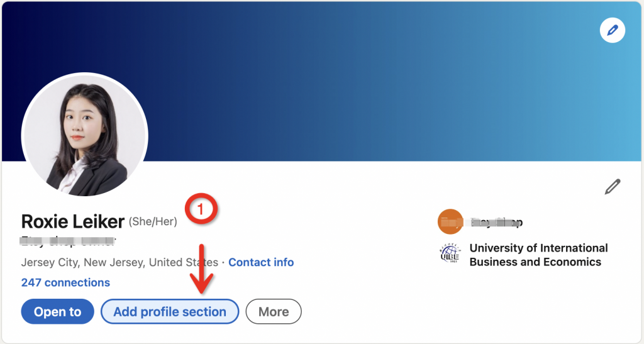Click the Roxie Leiker name heading
The width and height of the screenshot is (644, 344).
click(73, 221)
